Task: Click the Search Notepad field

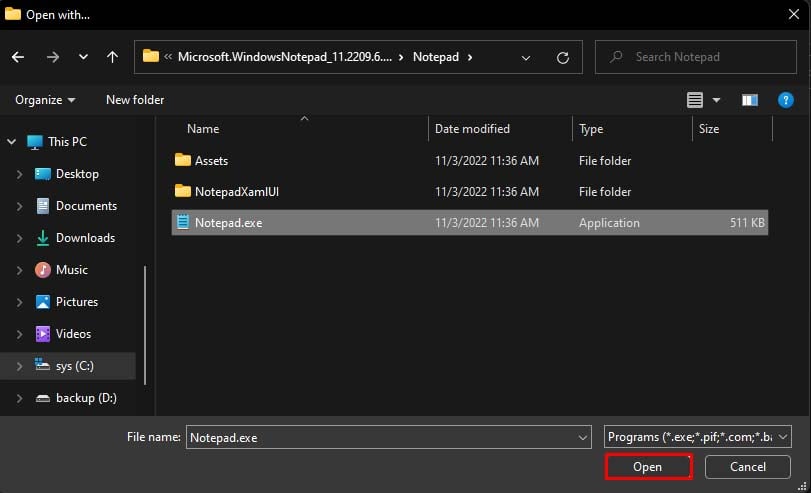Action: 696,57
